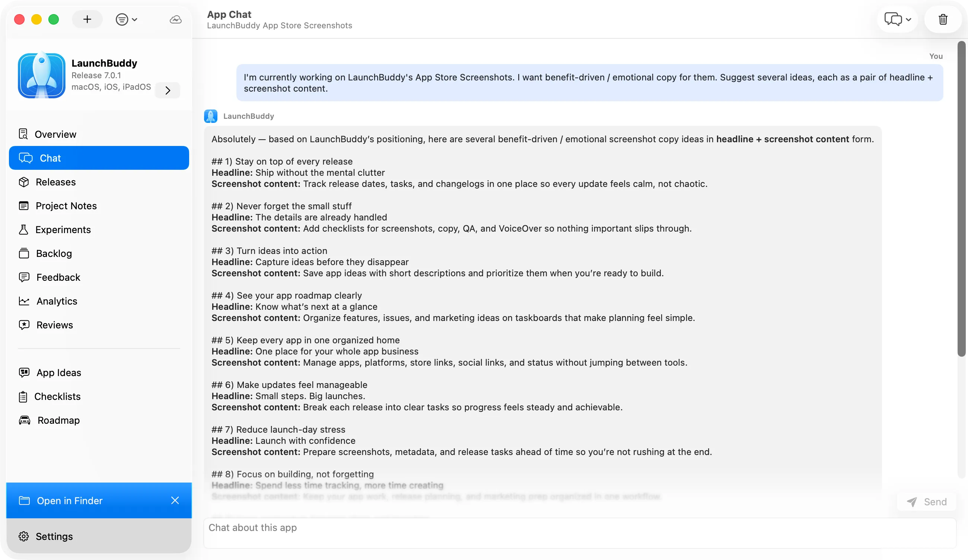Go to the Project Notes section

click(99, 206)
